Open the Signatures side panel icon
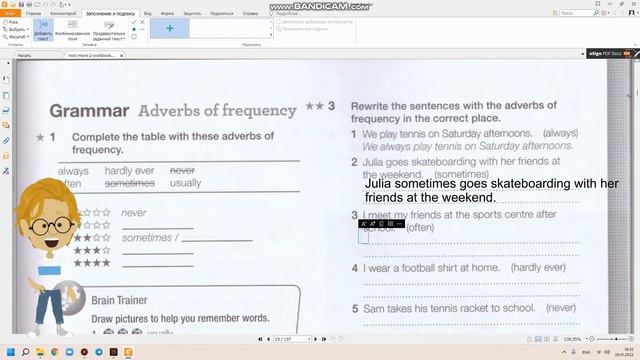Image resolution: width=640 pixels, height=360 pixels. click(x=6, y=171)
